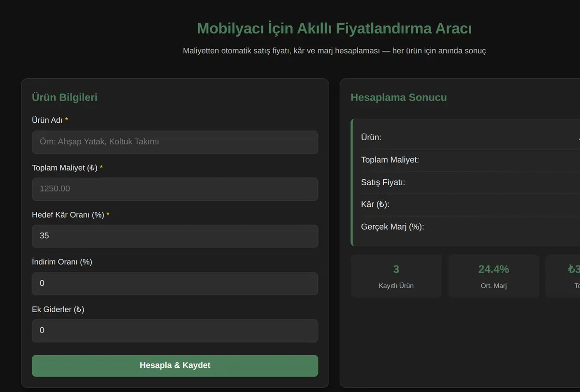Screen dimensions: 580x392
Task: Select the Hedef Kâr Oranı field
Action: click(x=175, y=236)
